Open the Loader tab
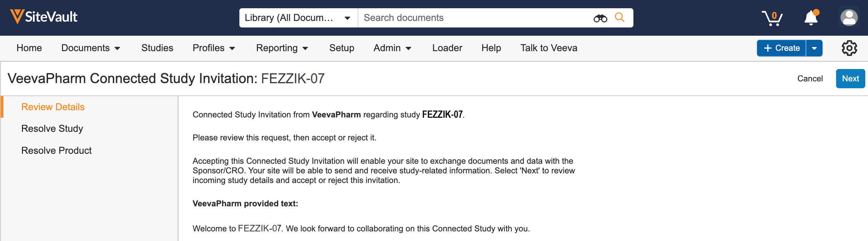The height and width of the screenshot is (241, 868). [447, 48]
